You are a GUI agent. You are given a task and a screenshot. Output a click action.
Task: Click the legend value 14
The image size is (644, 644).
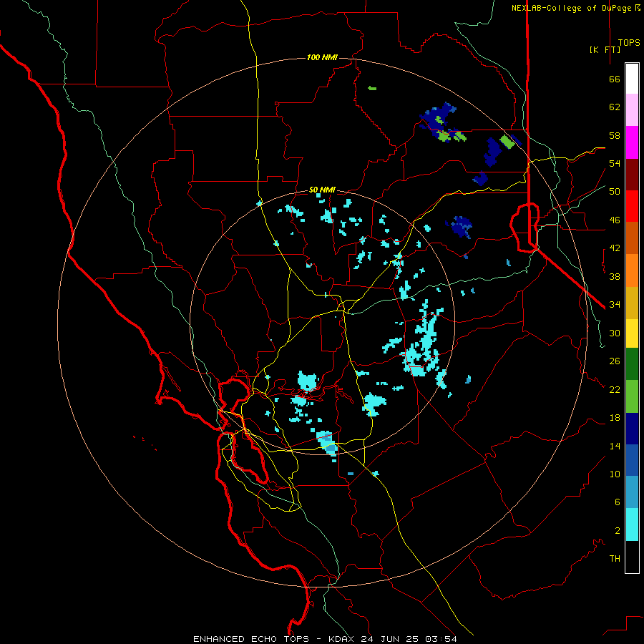[x=615, y=446]
